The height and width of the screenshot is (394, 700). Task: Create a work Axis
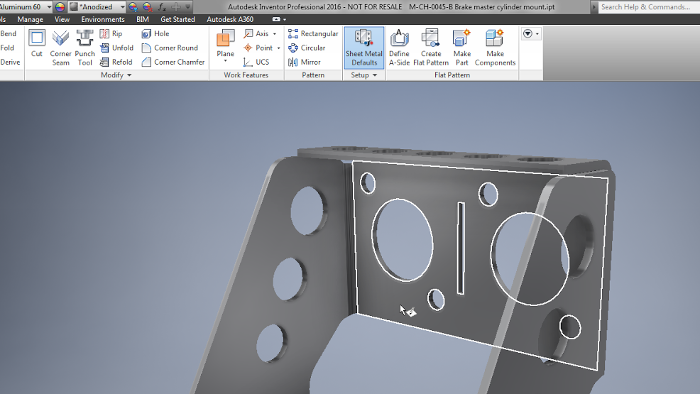click(x=257, y=33)
